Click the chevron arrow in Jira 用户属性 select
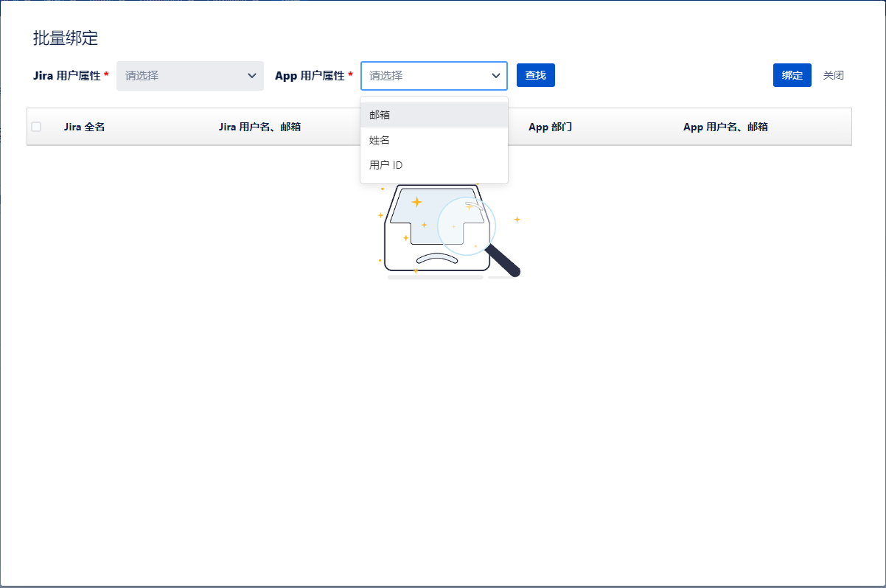This screenshot has width=886, height=588. click(x=251, y=76)
